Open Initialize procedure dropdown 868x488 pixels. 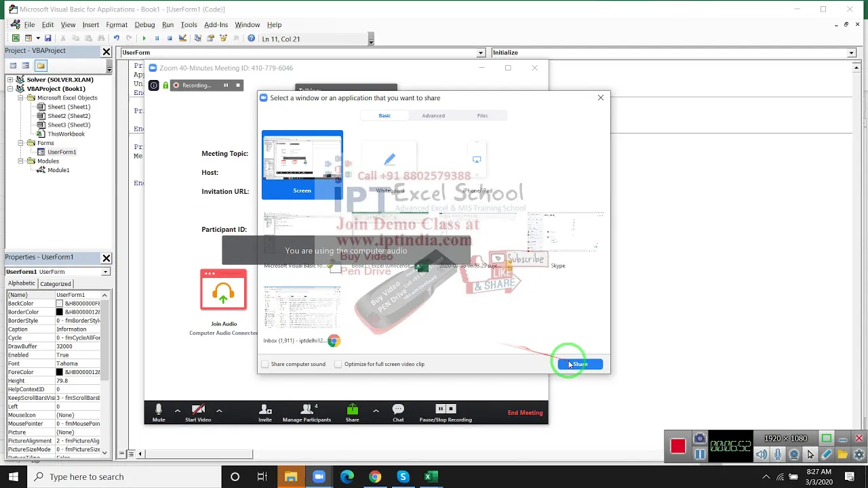tap(851, 53)
